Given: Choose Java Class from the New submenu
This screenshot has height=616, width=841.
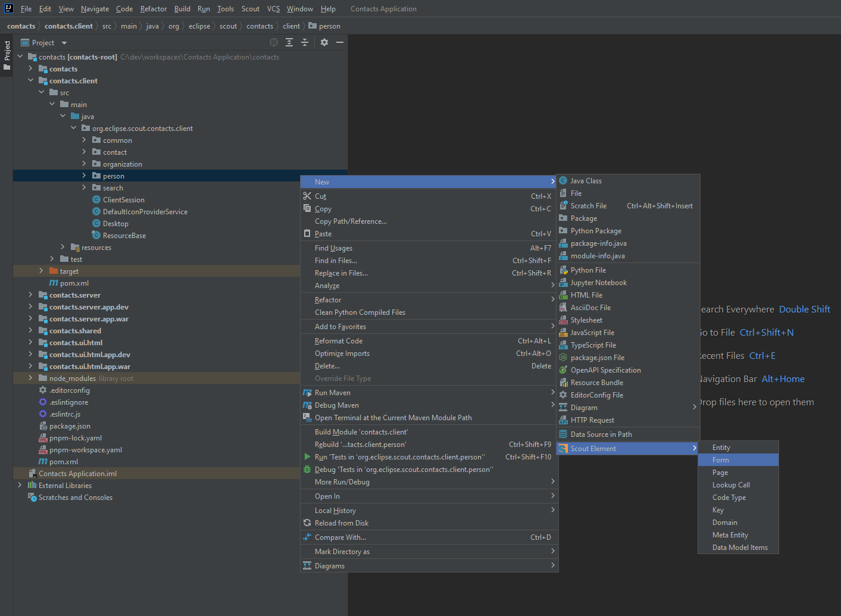Looking at the screenshot, I should pyautogui.click(x=588, y=180).
